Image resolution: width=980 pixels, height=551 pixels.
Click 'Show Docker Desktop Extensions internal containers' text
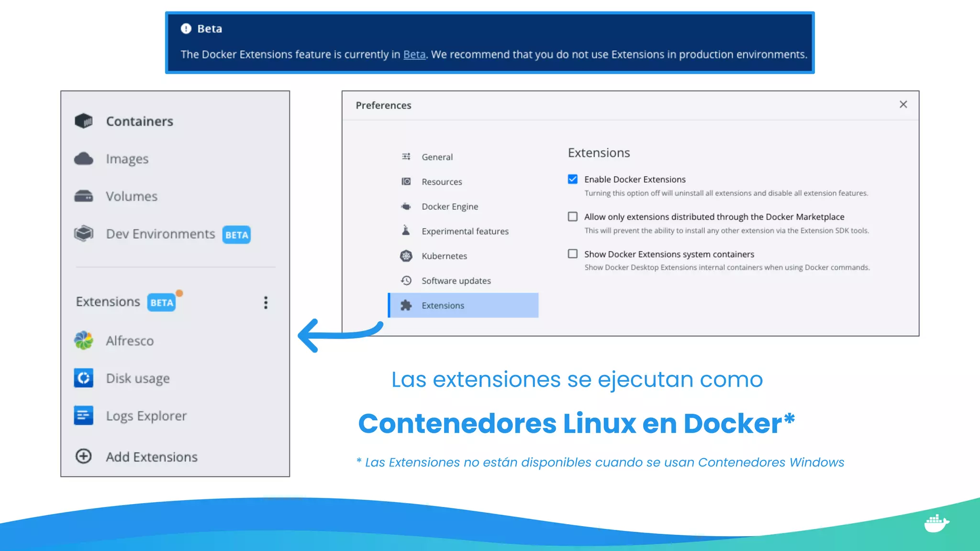(727, 267)
